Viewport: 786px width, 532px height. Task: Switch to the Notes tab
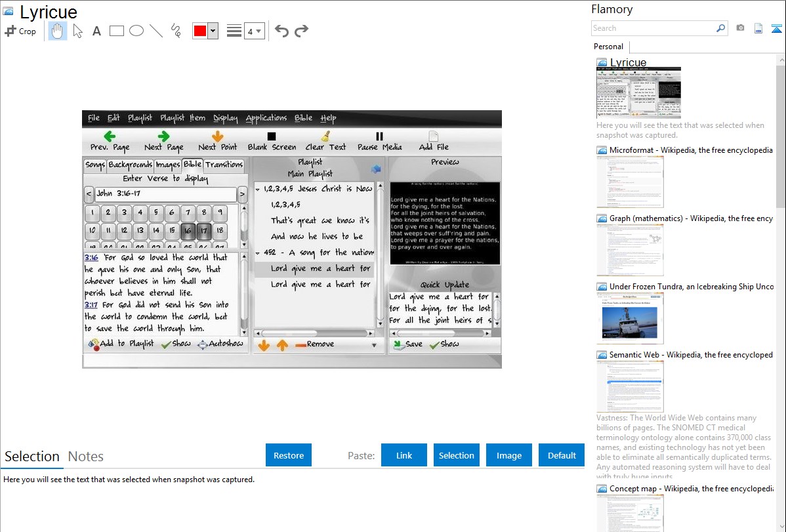tap(86, 457)
